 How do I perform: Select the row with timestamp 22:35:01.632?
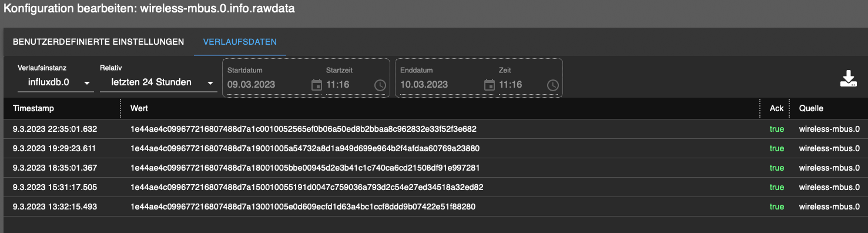click(x=434, y=129)
